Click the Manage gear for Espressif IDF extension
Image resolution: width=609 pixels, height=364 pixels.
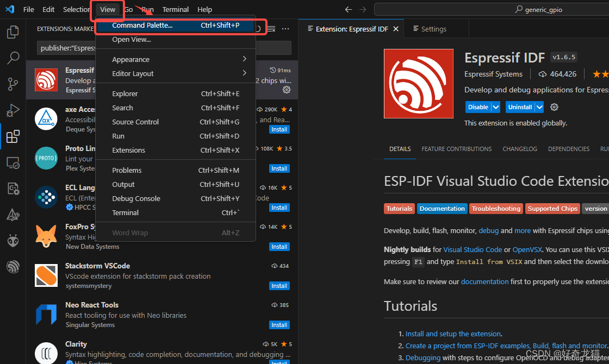(554, 106)
